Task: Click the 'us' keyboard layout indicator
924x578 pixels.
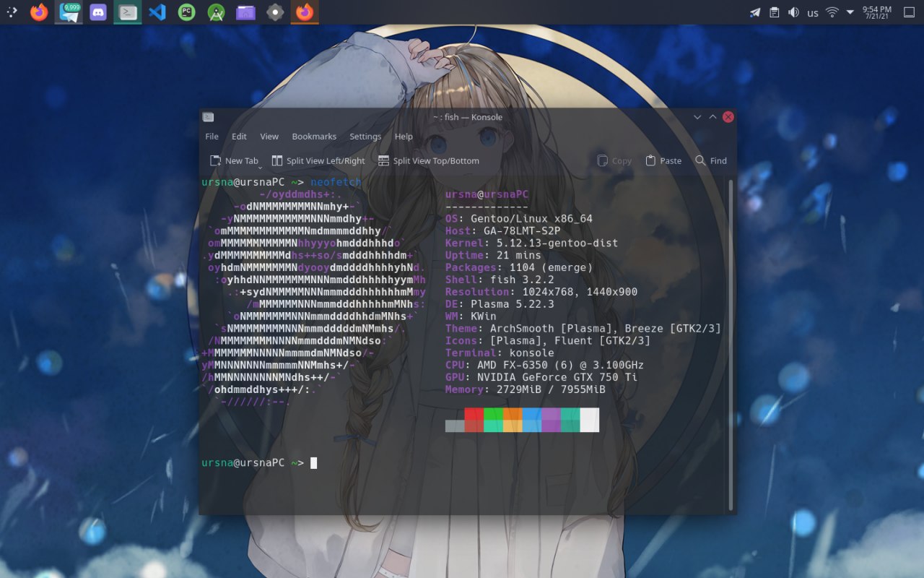Action: click(813, 13)
